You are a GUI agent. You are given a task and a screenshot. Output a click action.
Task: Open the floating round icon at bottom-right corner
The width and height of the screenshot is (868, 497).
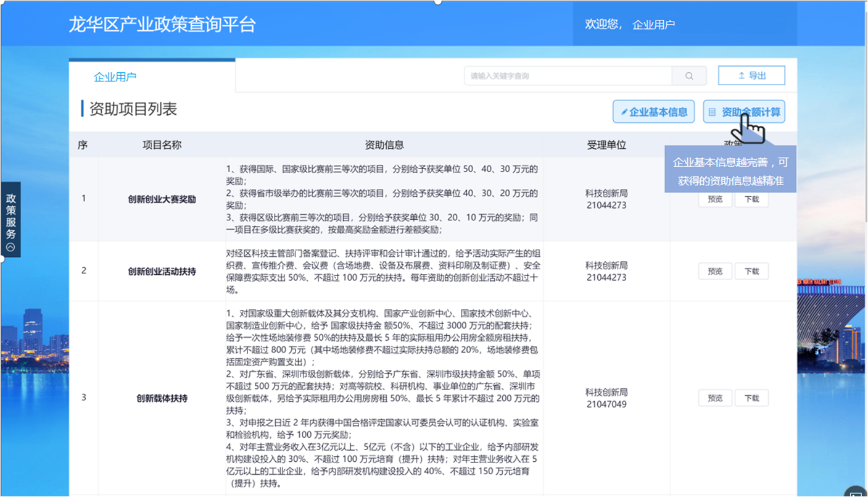pyautogui.click(x=856, y=493)
